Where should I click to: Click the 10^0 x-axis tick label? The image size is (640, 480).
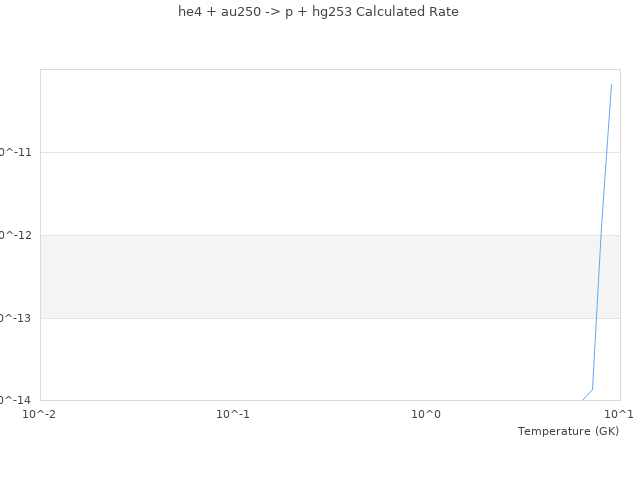coord(426,414)
